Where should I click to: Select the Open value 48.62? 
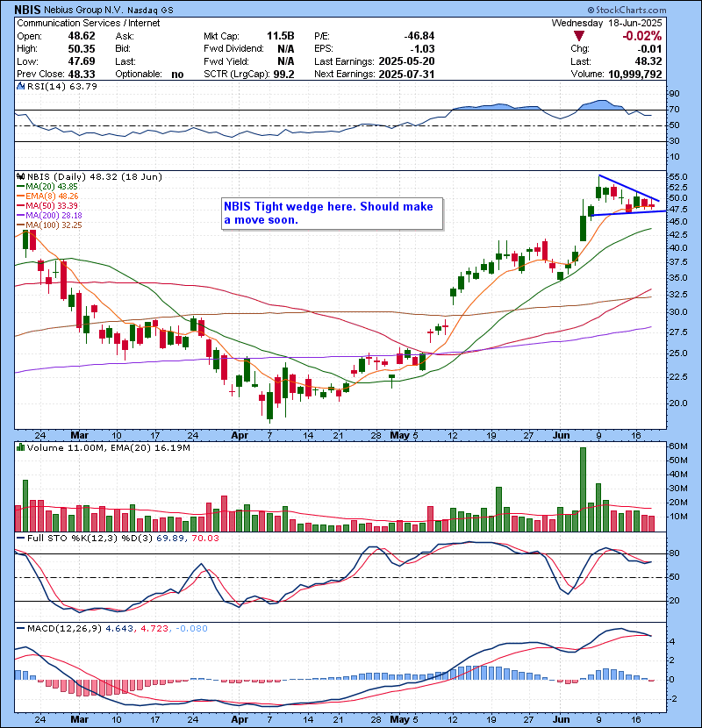coord(82,36)
